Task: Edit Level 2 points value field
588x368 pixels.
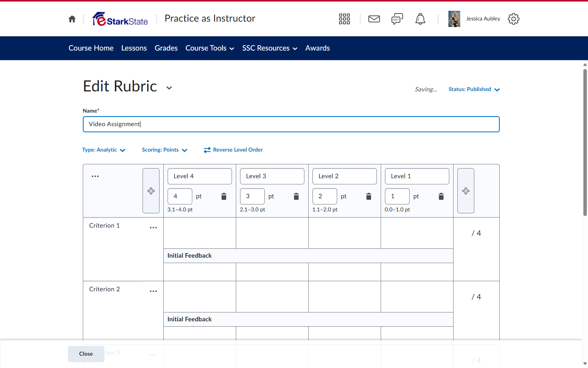Action: pyautogui.click(x=325, y=196)
